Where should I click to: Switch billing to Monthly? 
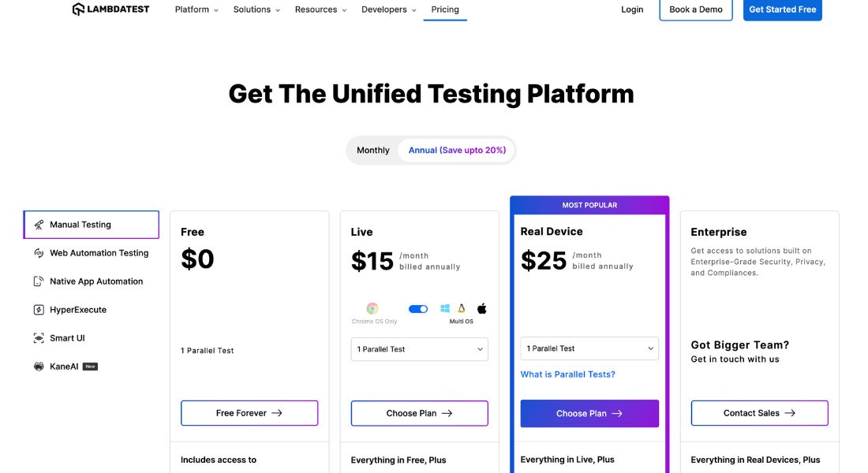[x=373, y=151]
